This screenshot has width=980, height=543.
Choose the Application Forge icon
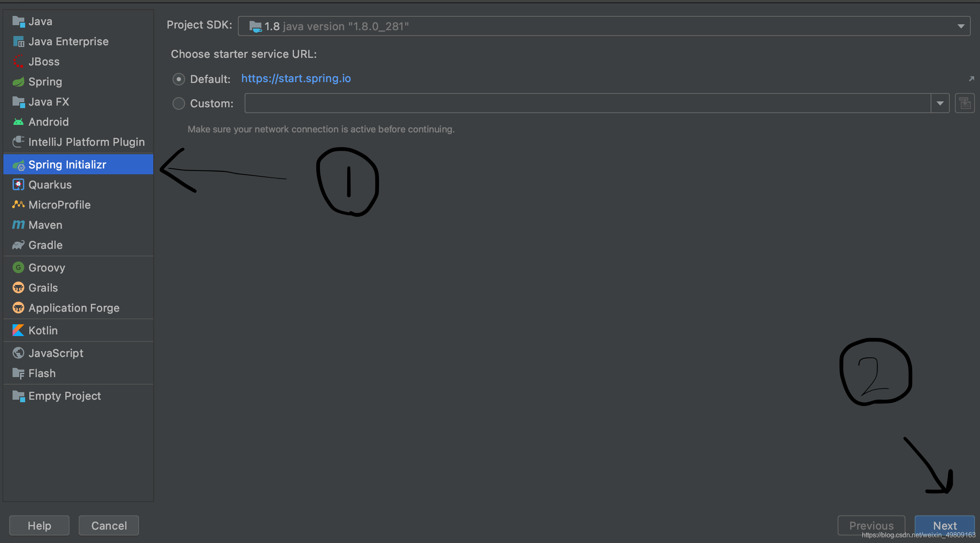pos(18,308)
